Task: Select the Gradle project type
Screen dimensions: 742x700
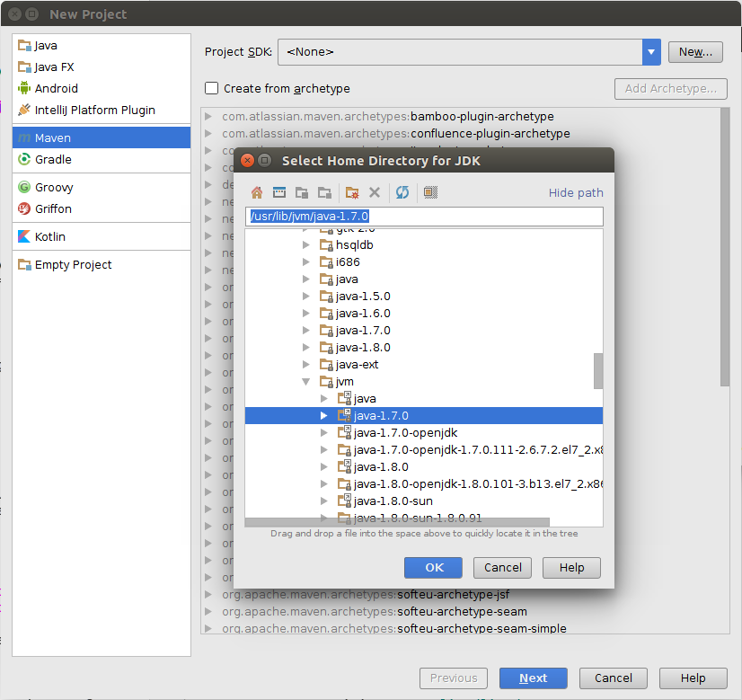Action: pyautogui.click(x=102, y=160)
